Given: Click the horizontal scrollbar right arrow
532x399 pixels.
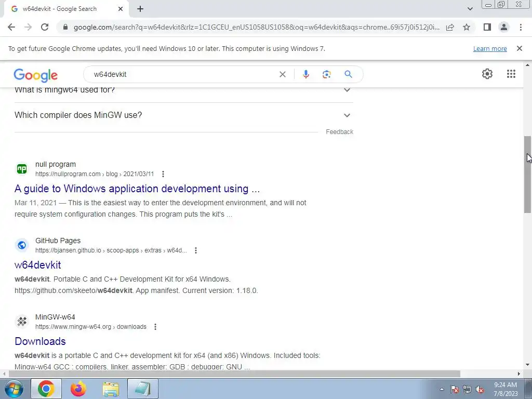Looking at the screenshot, I should click(519, 374).
